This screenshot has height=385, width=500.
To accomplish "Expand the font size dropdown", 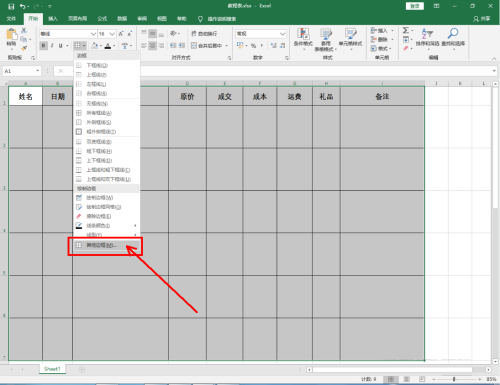I will (112, 34).
